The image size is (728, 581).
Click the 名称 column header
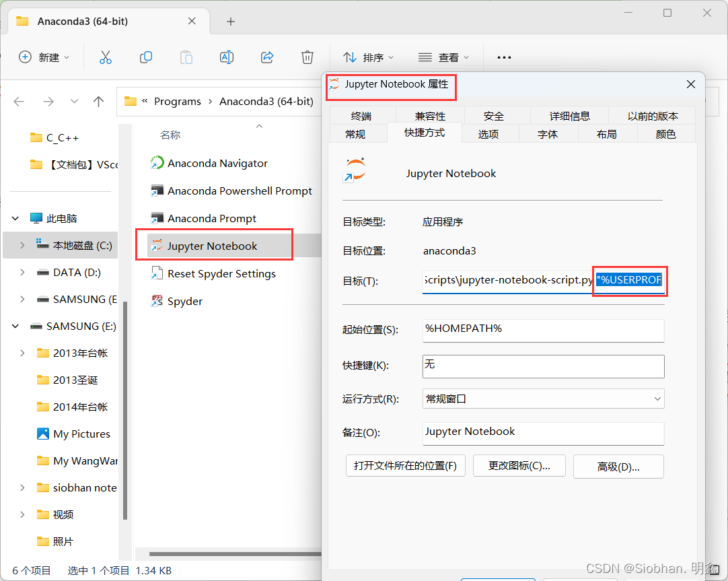170,135
